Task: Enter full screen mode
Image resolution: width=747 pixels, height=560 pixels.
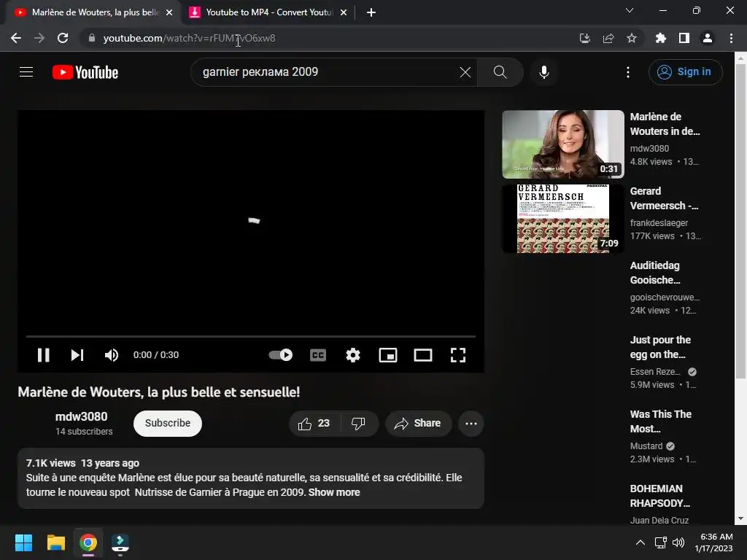Action: click(x=458, y=355)
